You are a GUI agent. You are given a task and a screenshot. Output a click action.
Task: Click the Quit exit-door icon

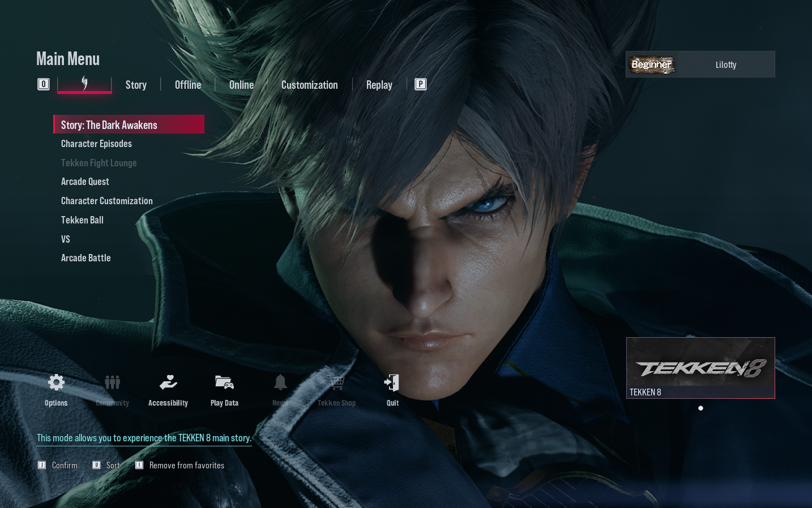tap(392, 383)
